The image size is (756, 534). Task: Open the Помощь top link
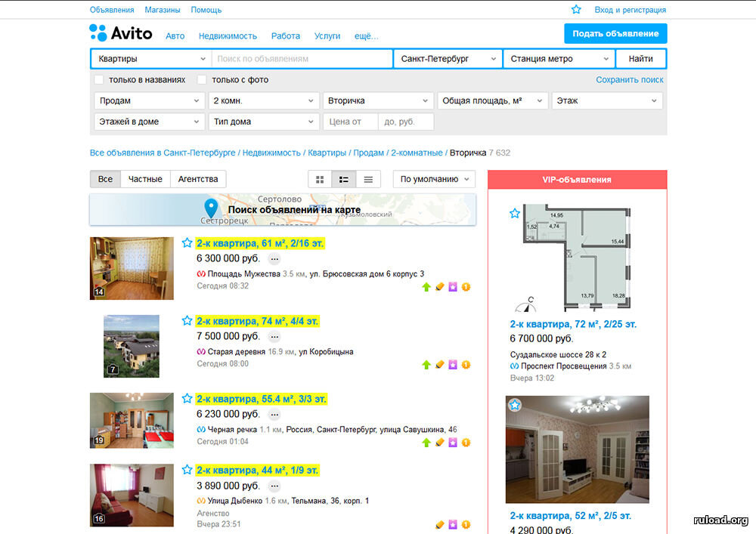click(x=206, y=10)
